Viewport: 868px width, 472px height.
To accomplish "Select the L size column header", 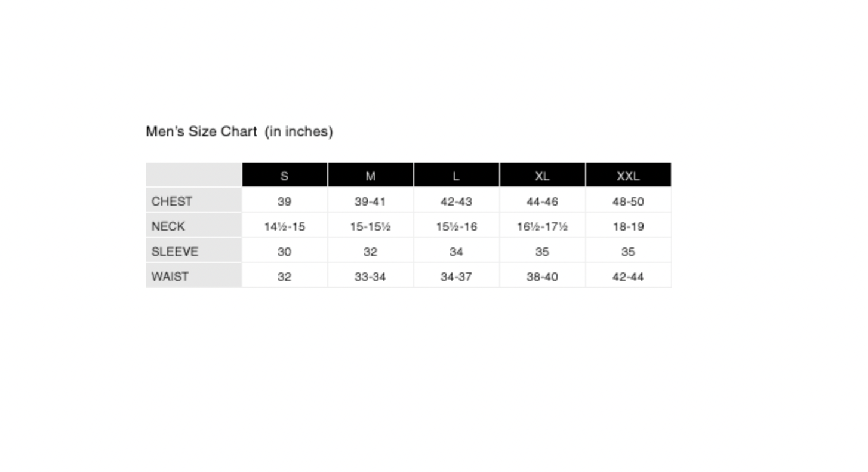I will click(x=457, y=175).
